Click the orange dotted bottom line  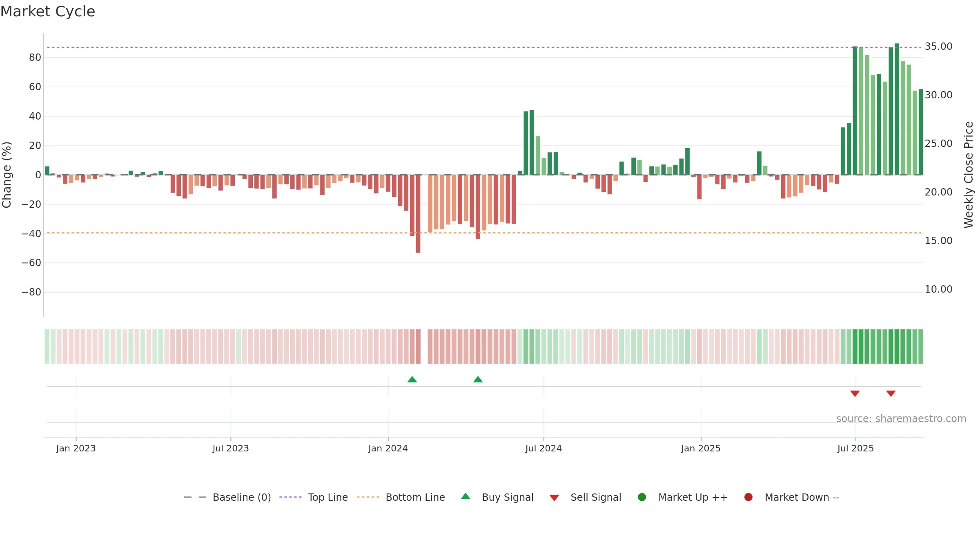coord(484,233)
